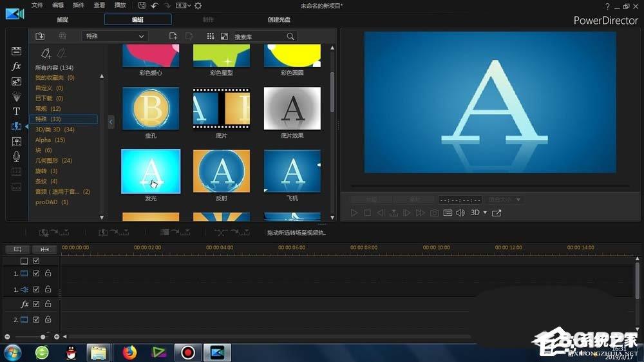Image resolution: width=644 pixels, height=362 pixels.
Task: Click the tag list scroll-down arrow
Action: [102, 217]
